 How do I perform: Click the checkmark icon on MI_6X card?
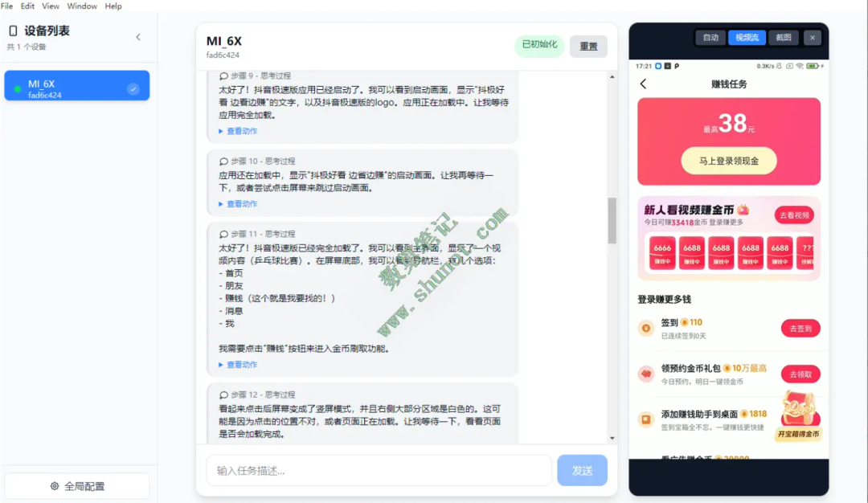pos(133,88)
